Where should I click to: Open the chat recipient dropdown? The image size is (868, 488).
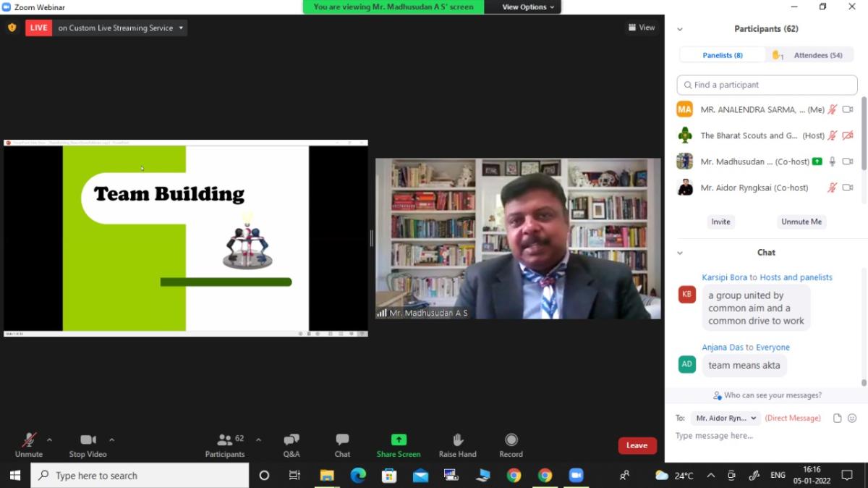[725, 418]
